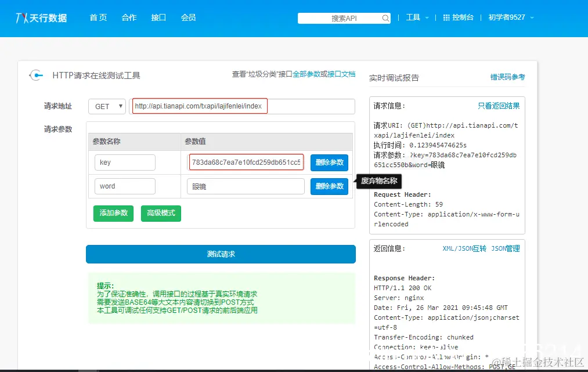This screenshot has height=372, width=588.
Task: Click the Transfer-Encoding: chunked line
Action: tap(424, 337)
